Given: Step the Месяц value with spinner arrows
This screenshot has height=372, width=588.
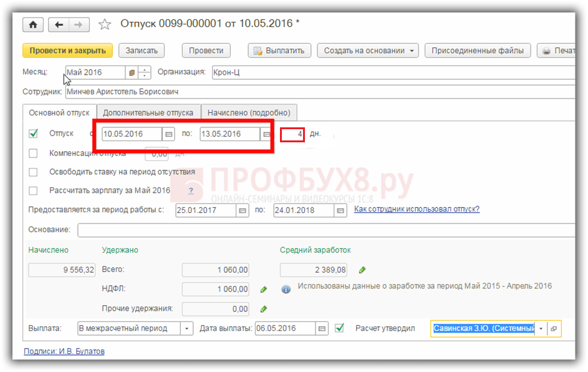Looking at the screenshot, I should point(145,72).
